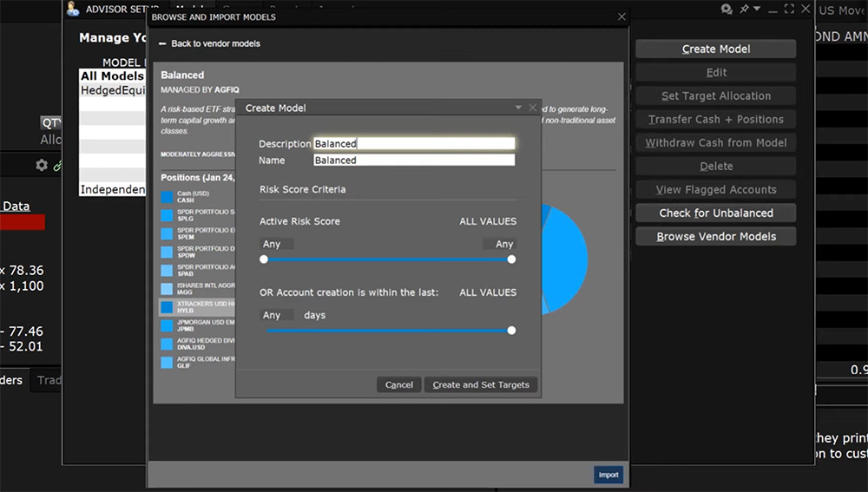This screenshot has height=492, width=868.
Task: Close the Create Model dialog
Action: 532,108
